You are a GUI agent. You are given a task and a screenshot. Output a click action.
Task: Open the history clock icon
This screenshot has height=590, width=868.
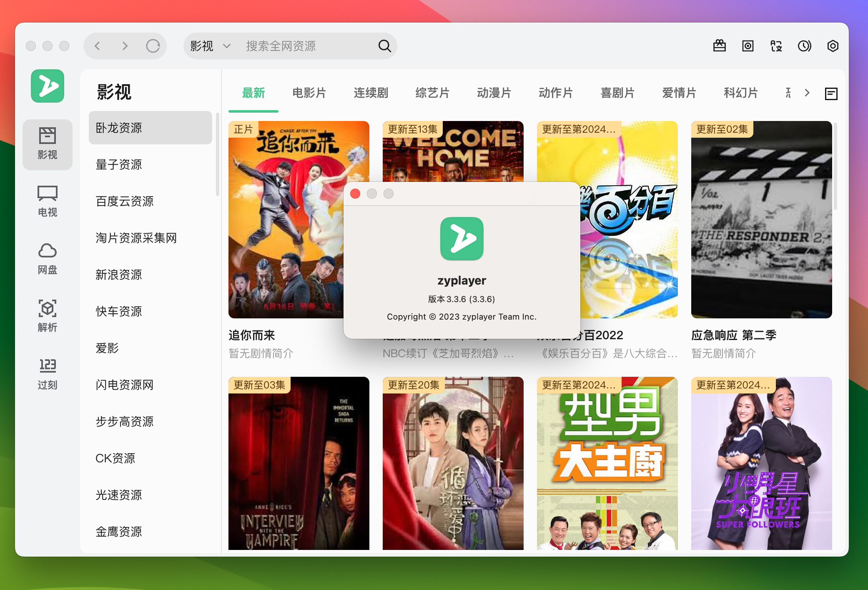pos(804,46)
